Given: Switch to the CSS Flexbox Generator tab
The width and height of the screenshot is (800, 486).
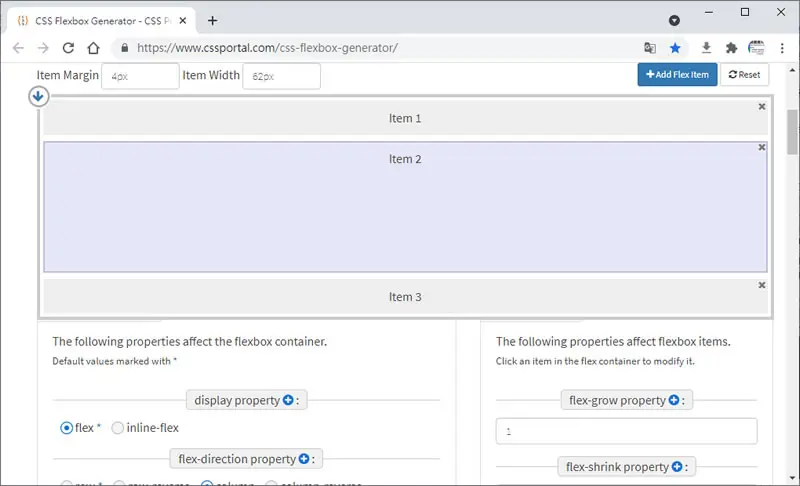Looking at the screenshot, I should [x=95, y=21].
